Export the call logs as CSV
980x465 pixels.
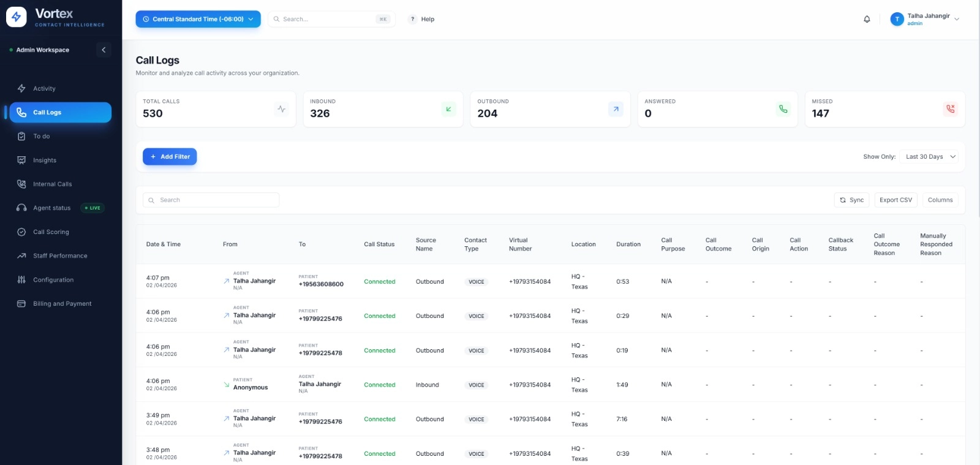pos(895,200)
